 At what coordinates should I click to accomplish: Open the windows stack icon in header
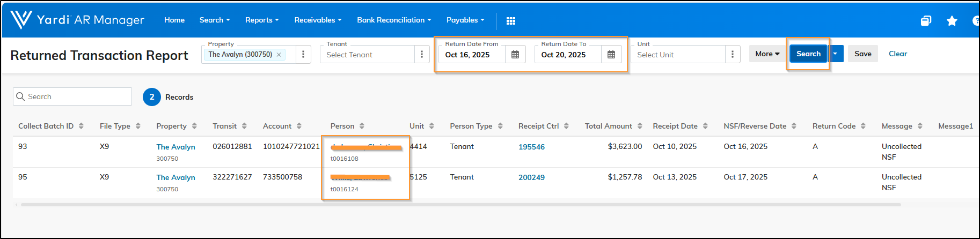(x=926, y=21)
